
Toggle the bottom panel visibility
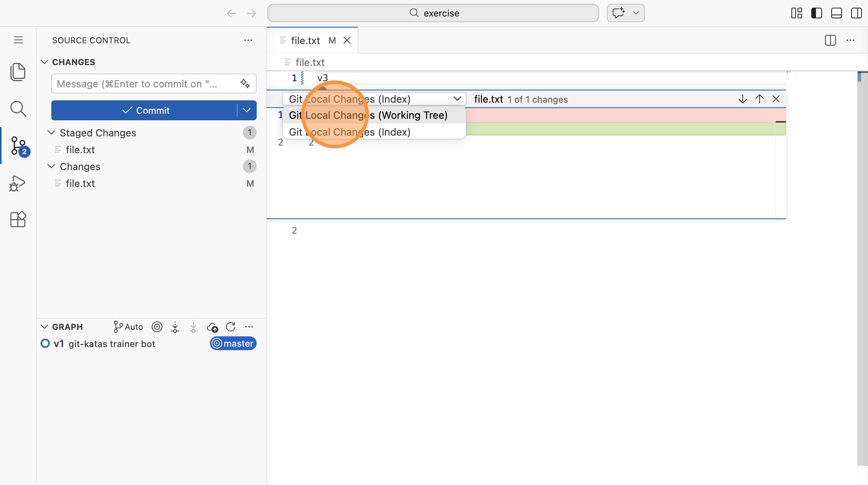tap(836, 13)
